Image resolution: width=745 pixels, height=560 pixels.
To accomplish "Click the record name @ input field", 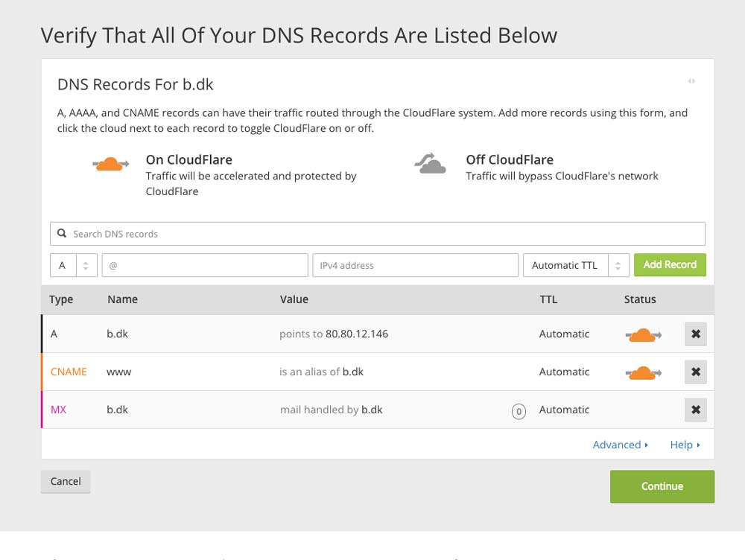I will [205, 265].
